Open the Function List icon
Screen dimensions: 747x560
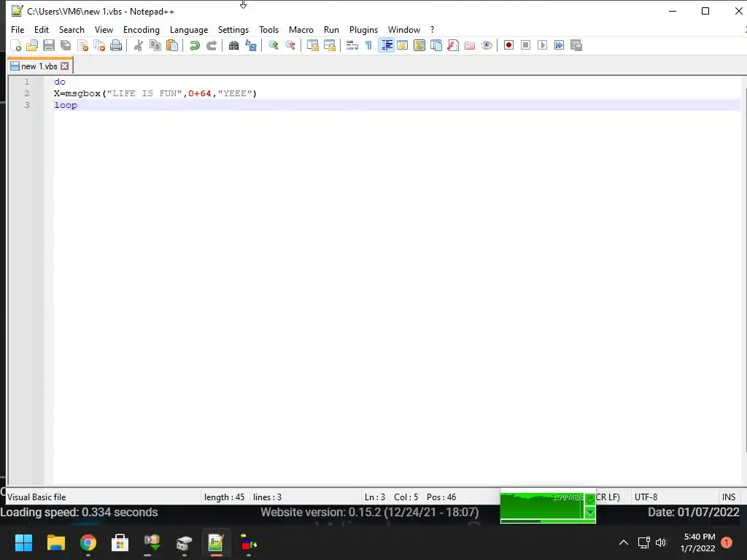click(x=453, y=45)
